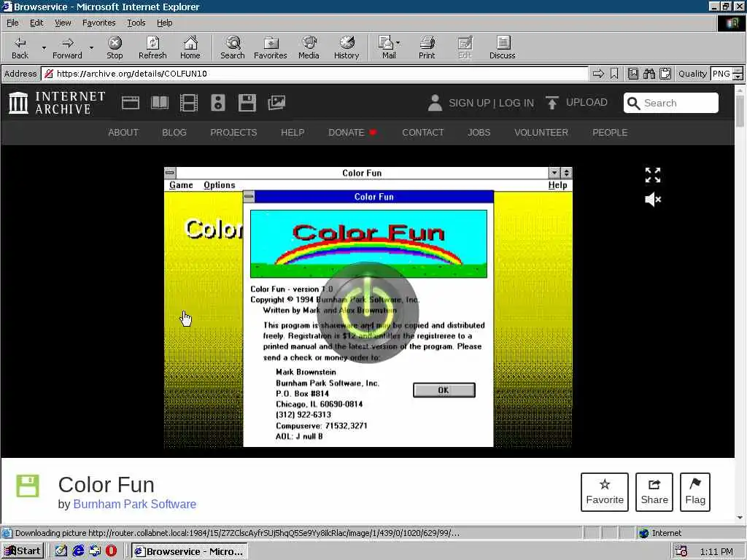Viewport: 747px width, 560px height.
Task: Open the Quality PNG dropdown
Action: coord(726,74)
